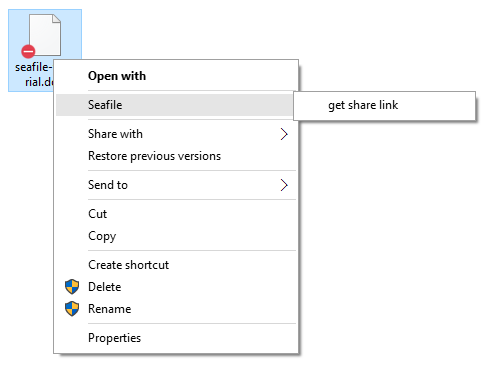Click the shield icon beside Rename

72,309
